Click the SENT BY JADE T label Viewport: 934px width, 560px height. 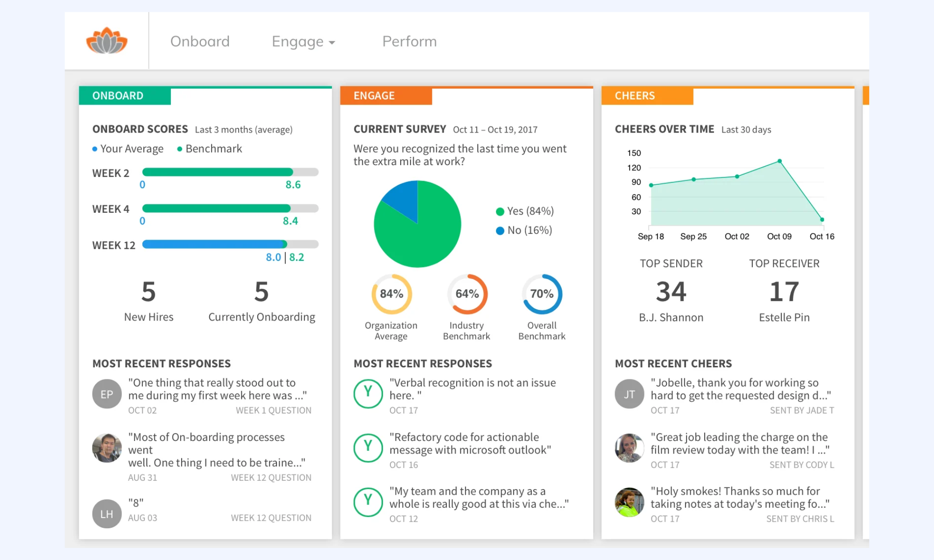click(802, 411)
